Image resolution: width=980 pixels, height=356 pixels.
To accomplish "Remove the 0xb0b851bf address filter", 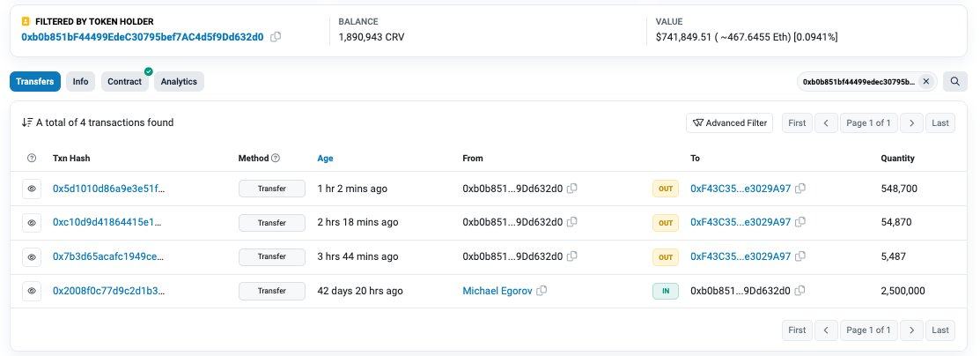I will 926,81.
